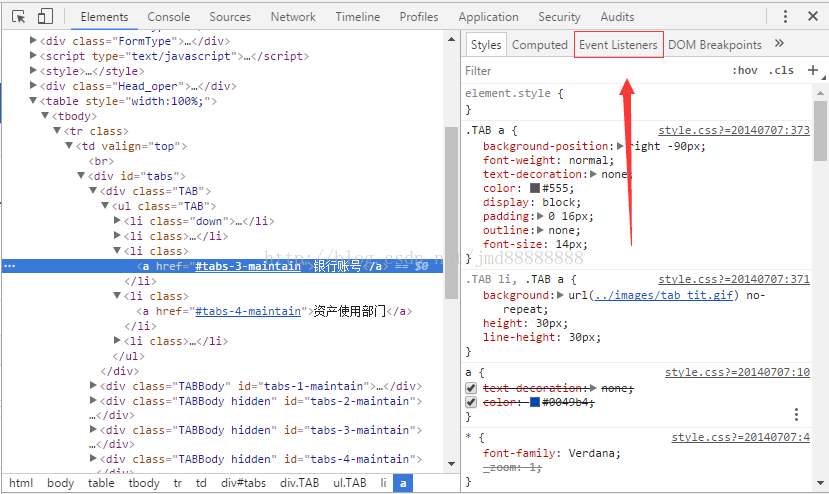Screen dimensions: 829x494
Task: Click DOM tree scrollbar down arrow
Action: point(452,464)
